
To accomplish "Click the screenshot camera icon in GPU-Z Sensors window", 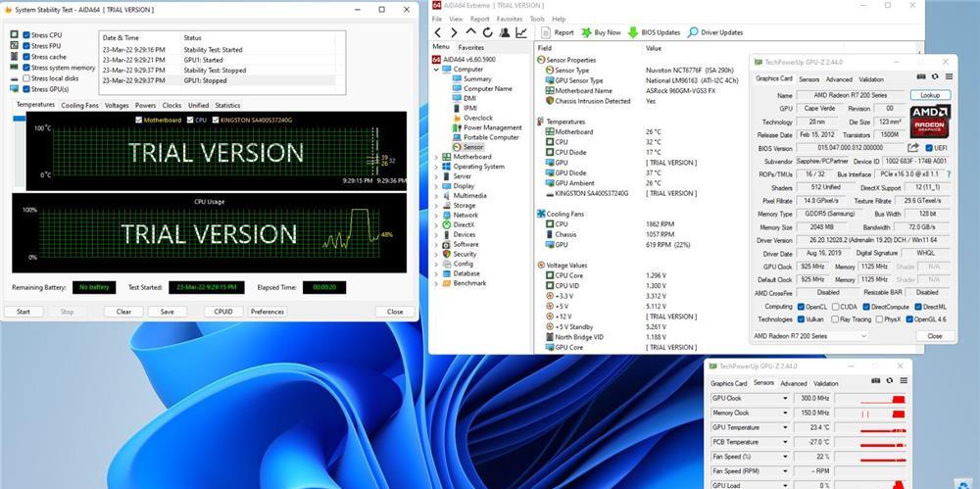I will [875, 381].
